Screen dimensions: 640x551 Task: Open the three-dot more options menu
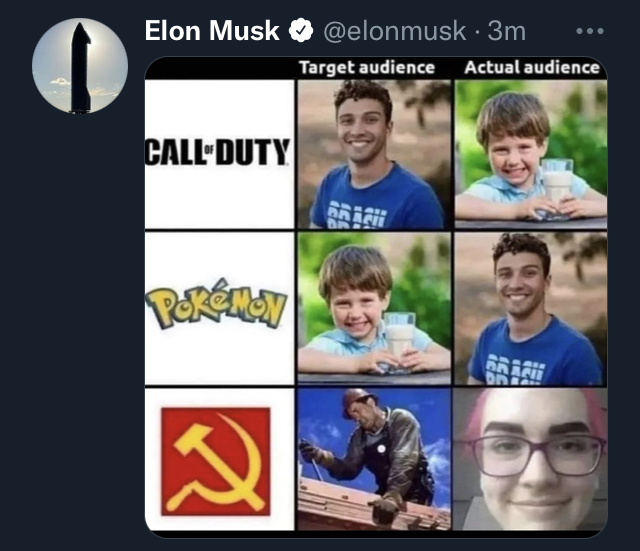coord(591,31)
